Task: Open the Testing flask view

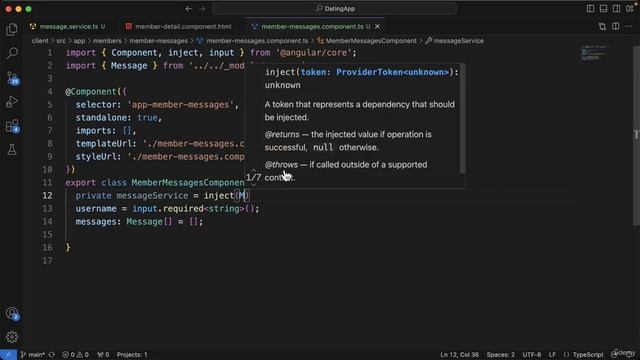Action: coord(12,150)
